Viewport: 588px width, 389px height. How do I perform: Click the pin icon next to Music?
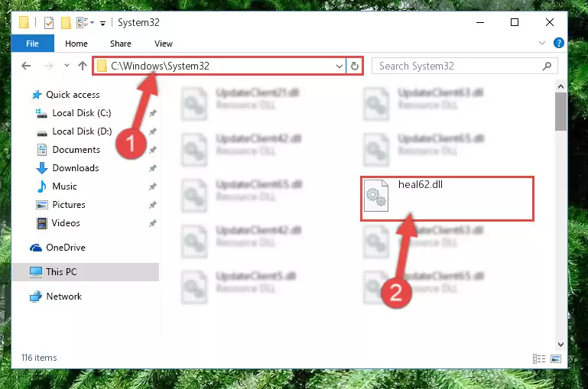click(153, 186)
